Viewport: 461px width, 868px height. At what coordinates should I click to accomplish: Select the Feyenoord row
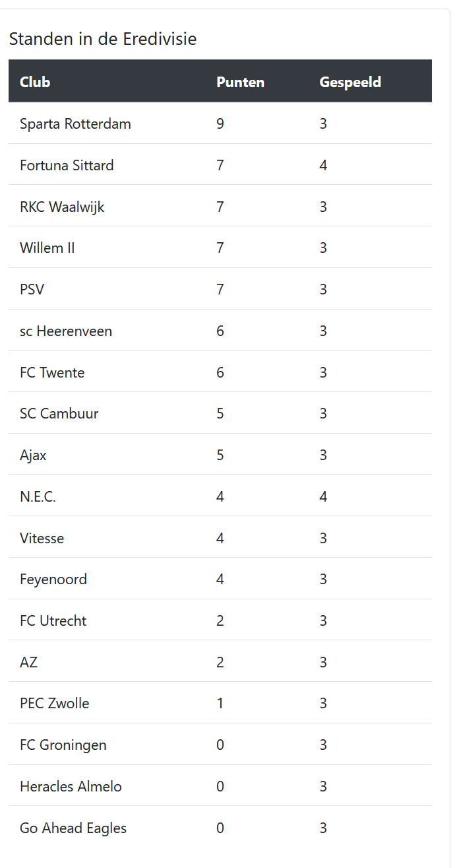pyautogui.click(x=220, y=579)
